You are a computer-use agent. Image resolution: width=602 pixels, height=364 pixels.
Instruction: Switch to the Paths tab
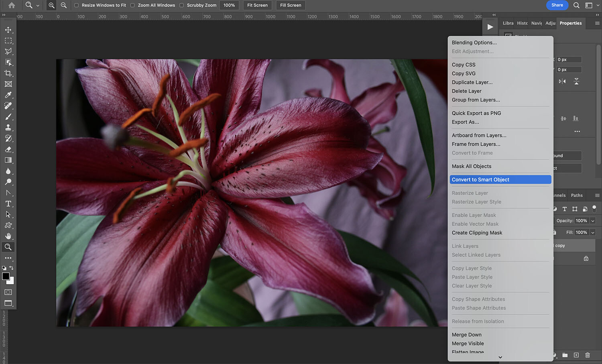click(x=577, y=195)
